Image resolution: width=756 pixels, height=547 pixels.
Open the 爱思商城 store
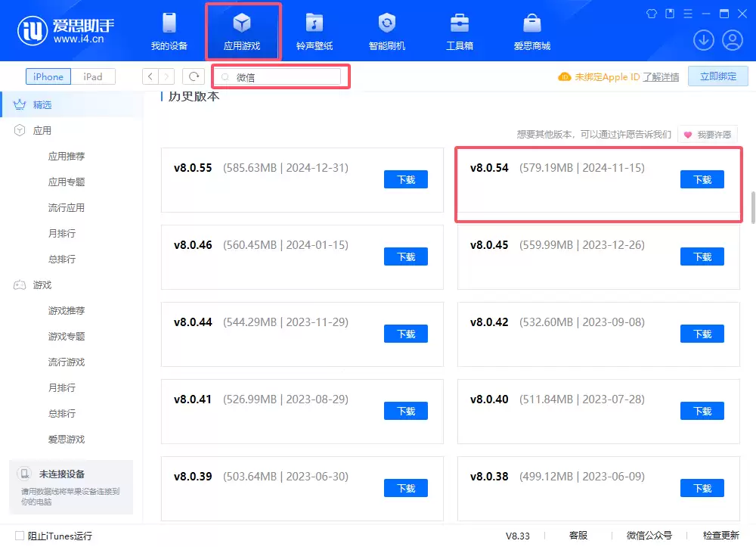tap(531, 30)
